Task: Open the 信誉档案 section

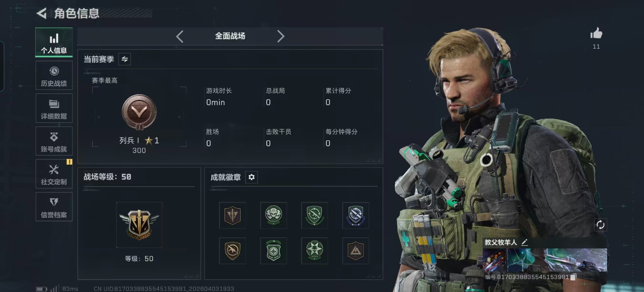Action: point(54,207)
